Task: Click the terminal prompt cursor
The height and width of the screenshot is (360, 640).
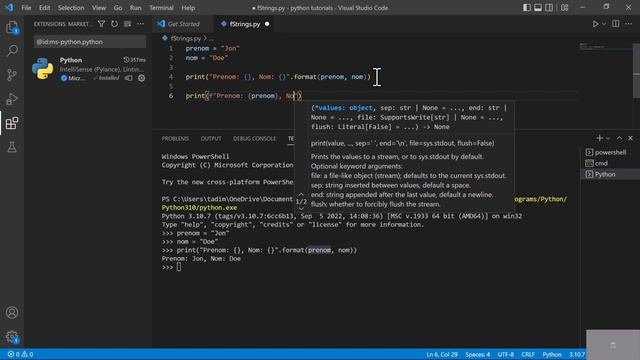Action: coord(179,267)
